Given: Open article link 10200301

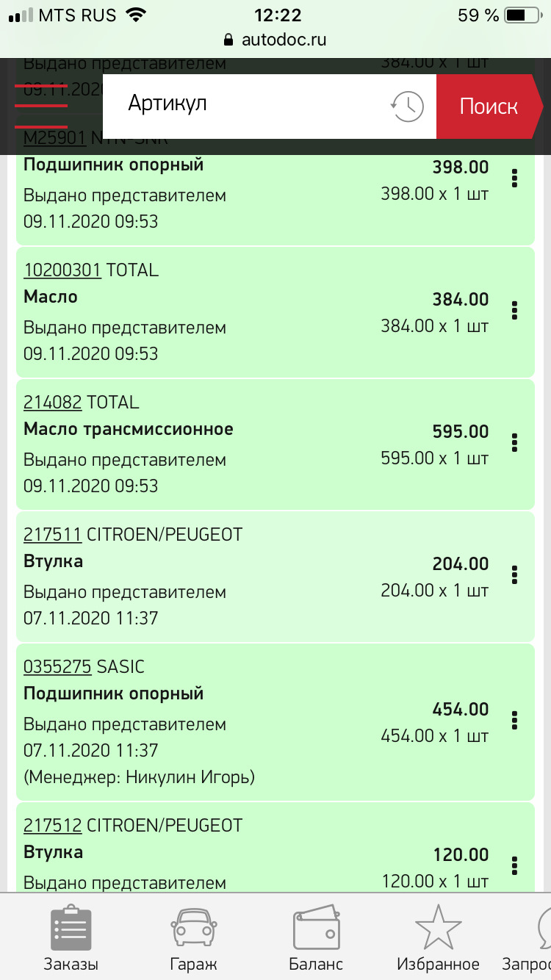Looking at the screenshot, I should pyautogui.click(x=62, y=270).
